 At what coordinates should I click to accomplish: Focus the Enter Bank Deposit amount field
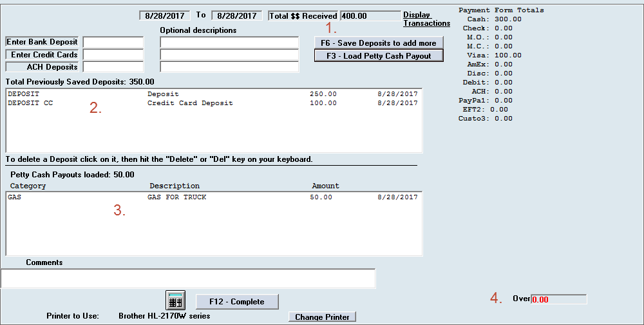point(113,43)
